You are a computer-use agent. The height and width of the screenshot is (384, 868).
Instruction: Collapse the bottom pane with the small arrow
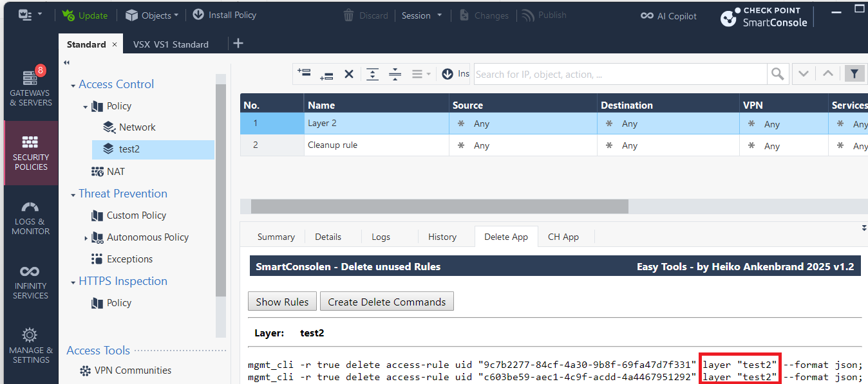863,228
